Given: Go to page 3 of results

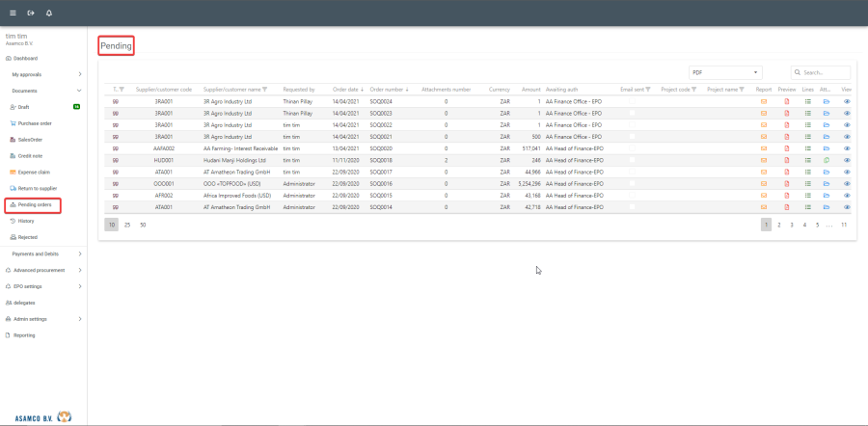Looking at the screenshot, I should point(792,225).
